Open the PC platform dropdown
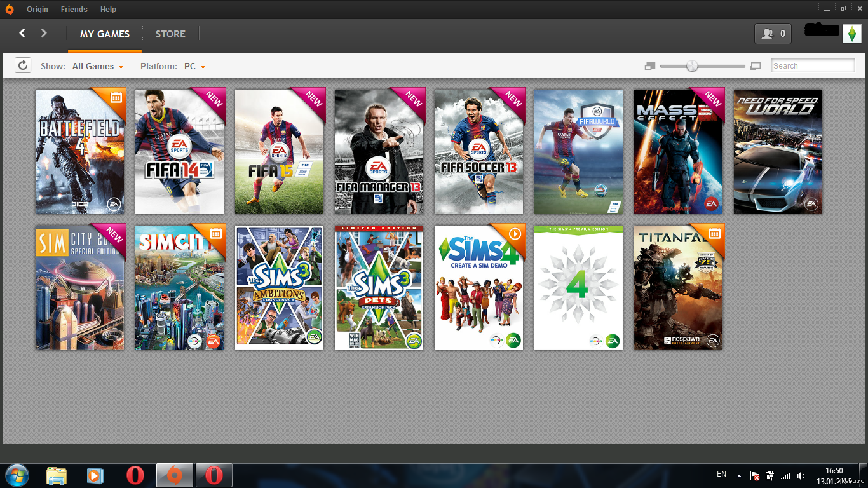Image resolution: width=868 pixels, height=488 pixels. [x=194, y=66]
